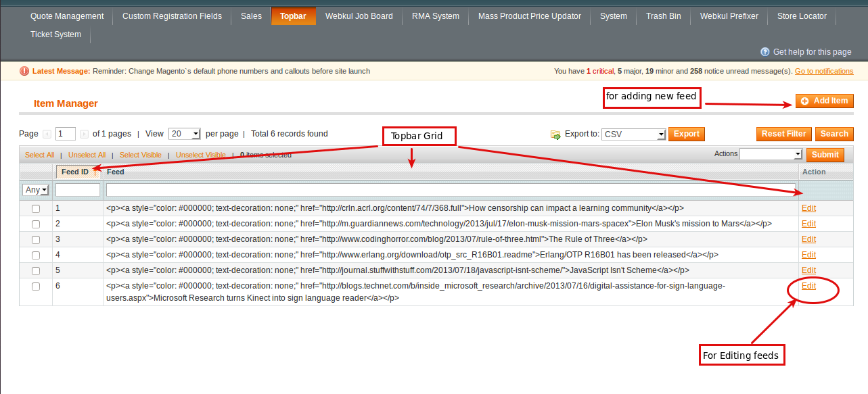The width and height of the screenshot is (868, 394).
Task: Check the box for feed row 6
Action: (x=36, y=287)
